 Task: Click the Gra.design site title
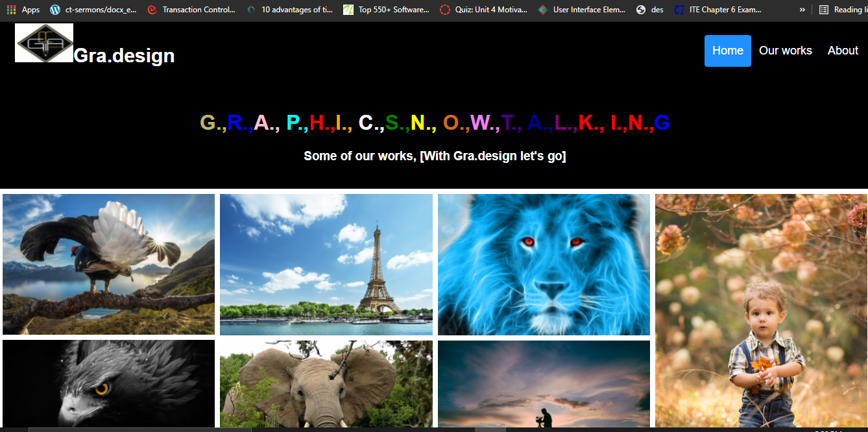point(124,56)
